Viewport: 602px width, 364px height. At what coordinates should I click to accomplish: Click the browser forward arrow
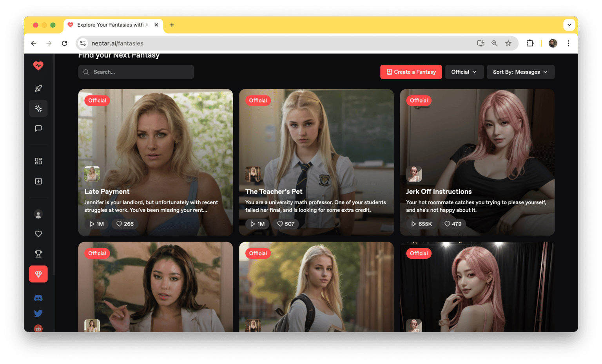pos(49,43)
